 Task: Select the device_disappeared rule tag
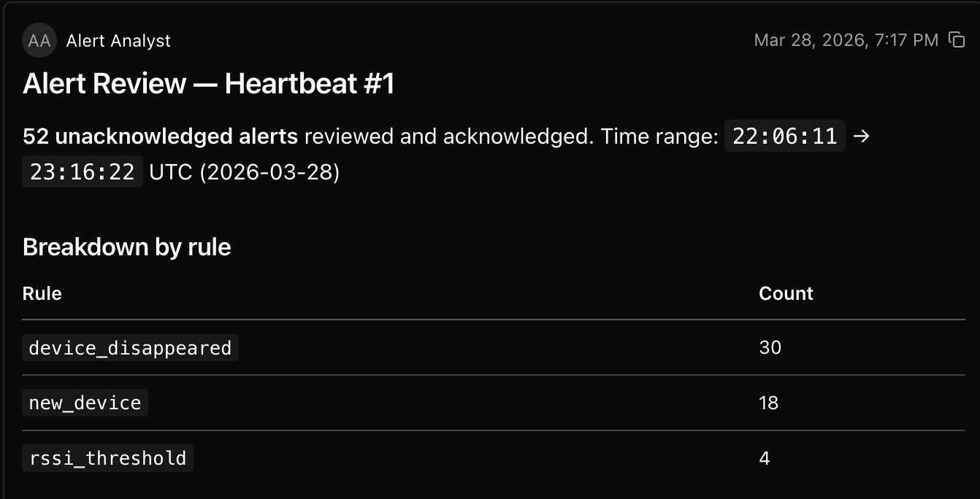tap(130, 348)
